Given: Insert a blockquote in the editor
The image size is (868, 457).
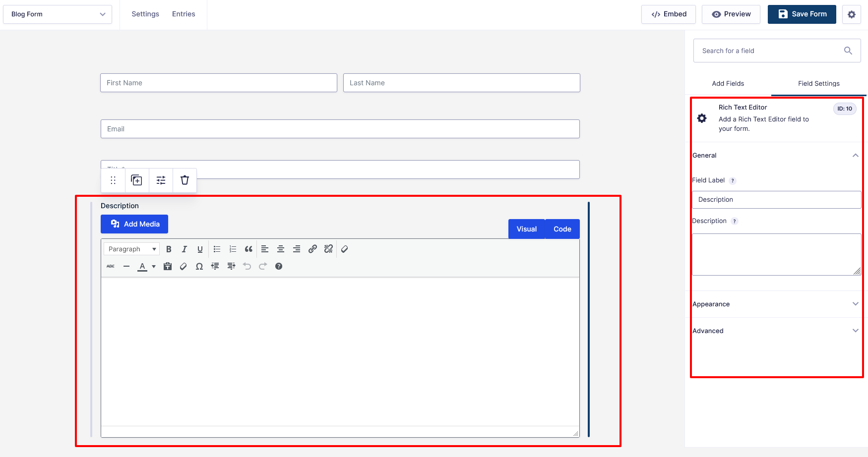Looking at the screenshot, I should [248, 249].
